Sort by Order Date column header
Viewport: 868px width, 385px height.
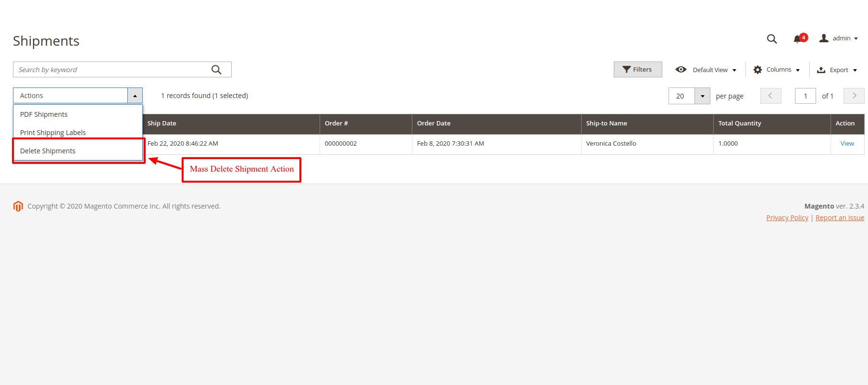point(496,124)
